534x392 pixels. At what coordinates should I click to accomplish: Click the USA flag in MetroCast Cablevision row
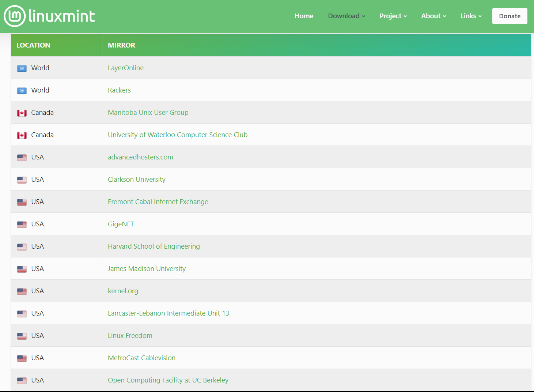point(22,358)
